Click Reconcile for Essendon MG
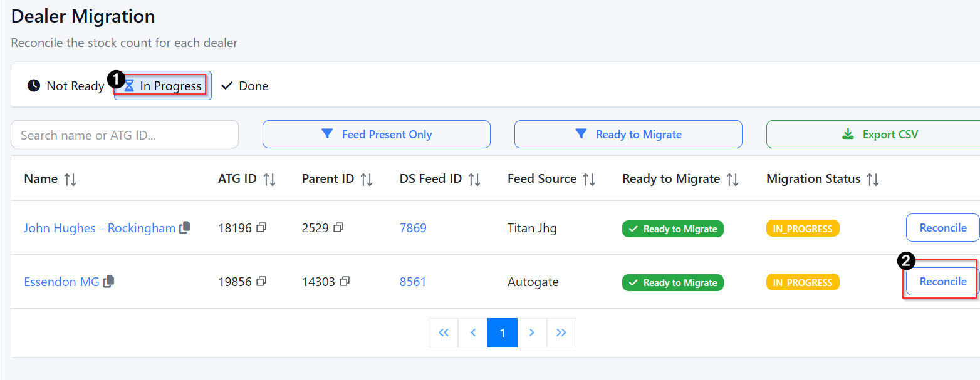 (x=942, y=282)
